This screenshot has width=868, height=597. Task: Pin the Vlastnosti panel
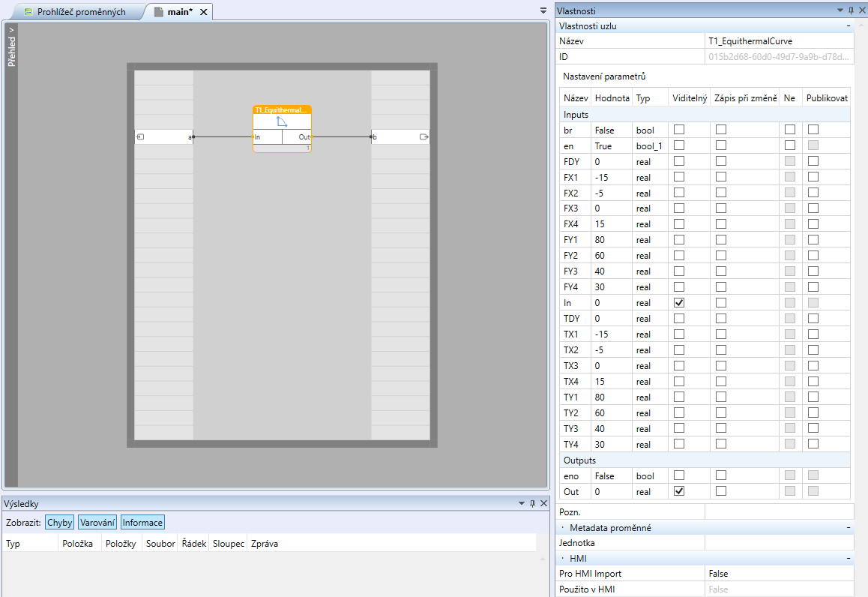tap(852, 10)
